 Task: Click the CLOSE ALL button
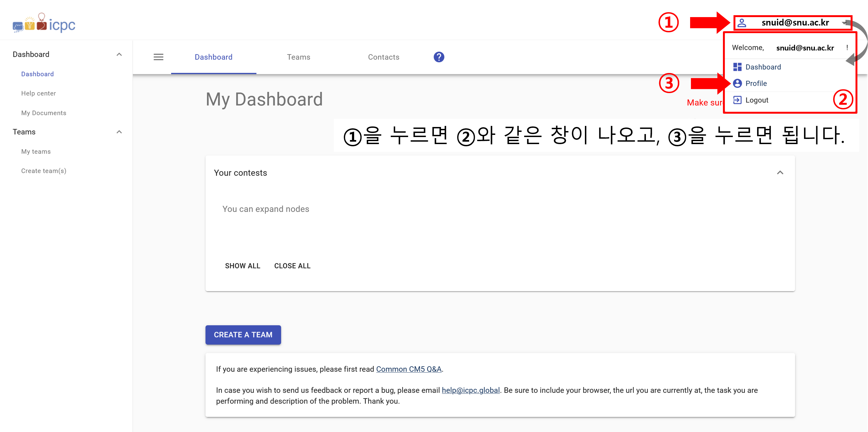292,266
